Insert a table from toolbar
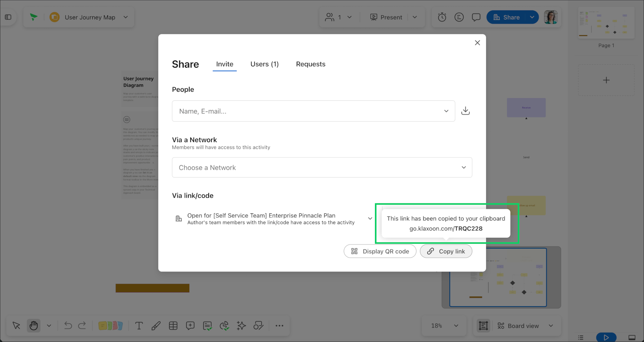 (x=173, y=326)
